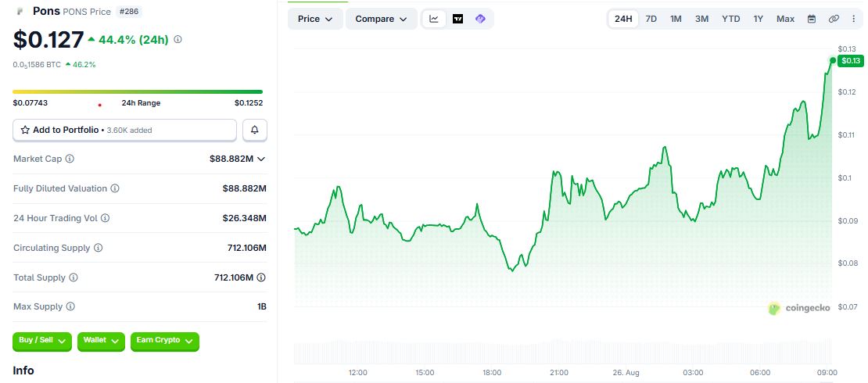Click the 24 Hour Trading Vol info icon
Screen dimensions: 868x383
(x=106, y=218)
